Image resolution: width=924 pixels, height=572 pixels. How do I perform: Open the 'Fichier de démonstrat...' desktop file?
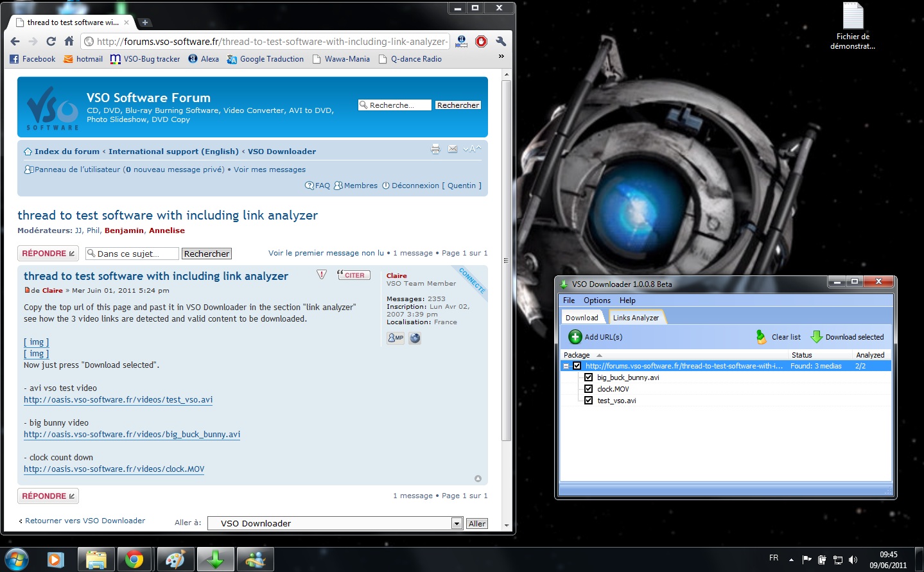[x=853, y=26]
